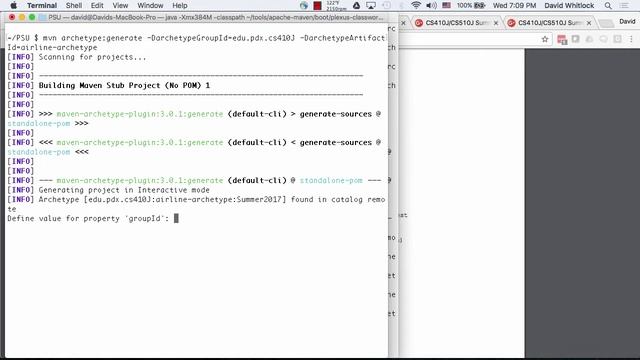Close the right CS410J/CS510J Chrome tab
This screenshot has height=360, width=640.
pos(589,23)
